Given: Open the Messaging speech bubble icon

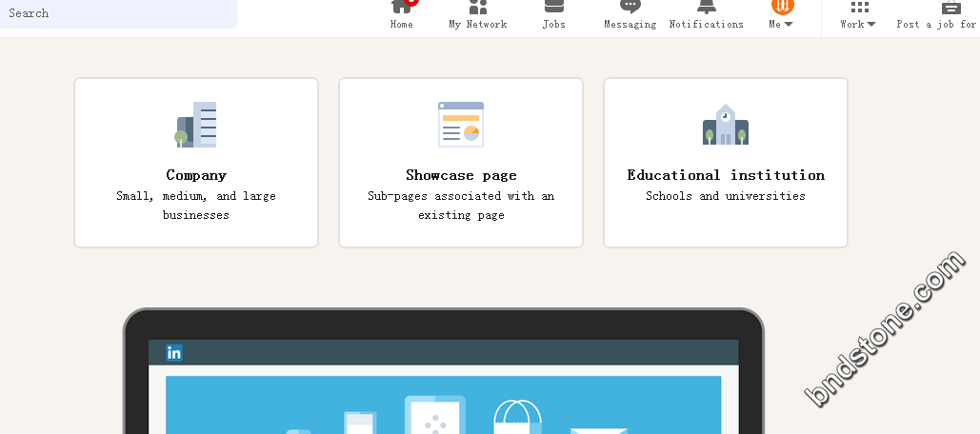Looking at the screenshot, I should pyautogui.click(x=630, y=7).
